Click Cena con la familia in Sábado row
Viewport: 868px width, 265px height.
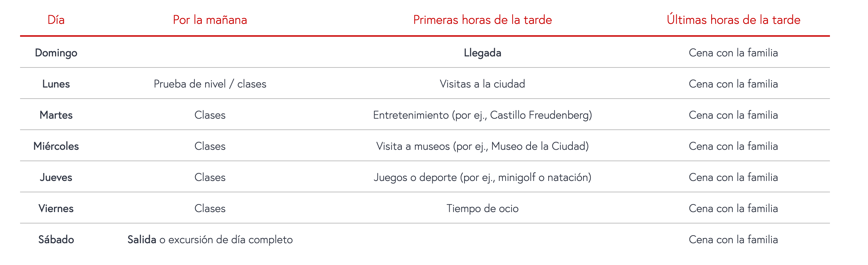tap(733, 239)
